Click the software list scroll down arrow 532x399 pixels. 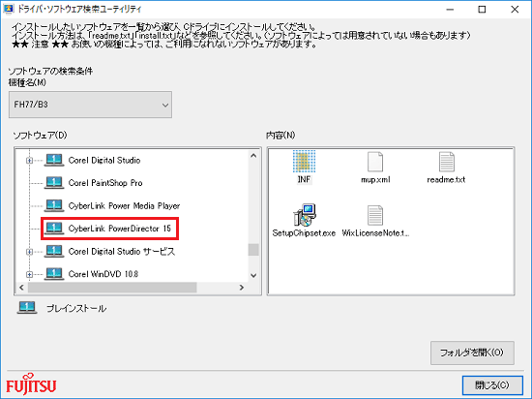point(253,275)
